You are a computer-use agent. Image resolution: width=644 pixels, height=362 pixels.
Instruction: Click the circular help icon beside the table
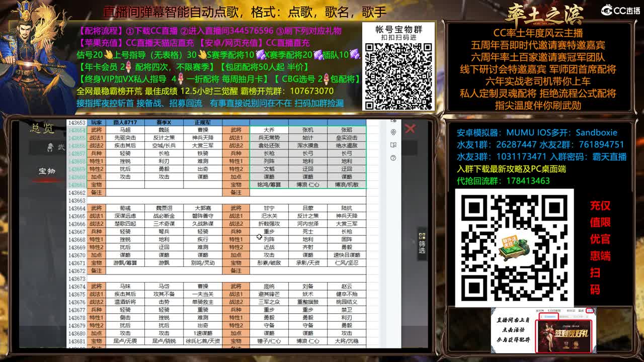pyautogui.click(x=393, y=157)
